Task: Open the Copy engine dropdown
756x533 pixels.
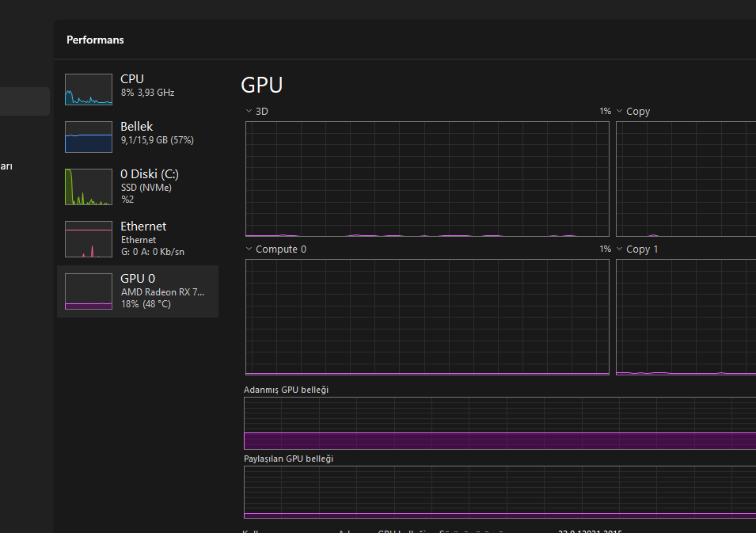Action: pos(633,112)
